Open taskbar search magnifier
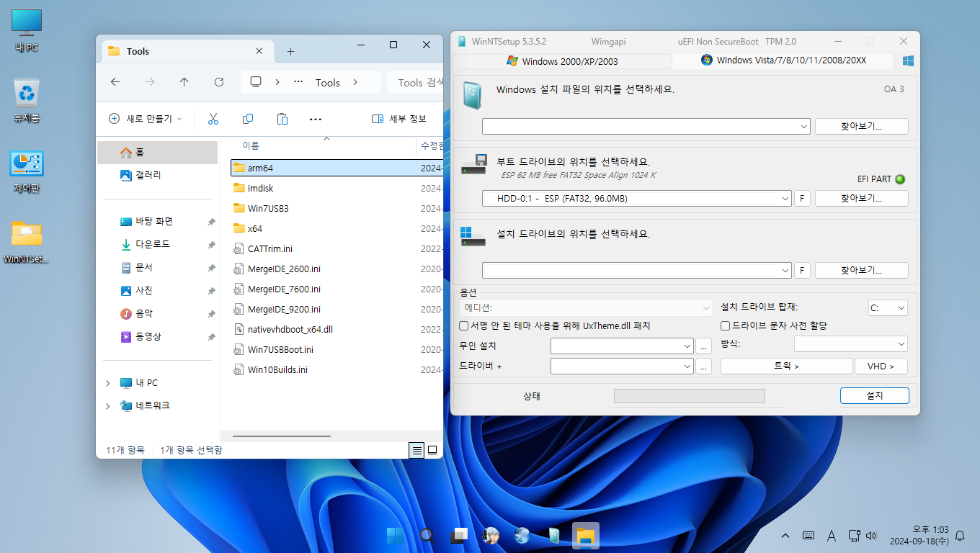Image resolution: width=980 pixels, height=553 pixels. click(x=427, y=536)
